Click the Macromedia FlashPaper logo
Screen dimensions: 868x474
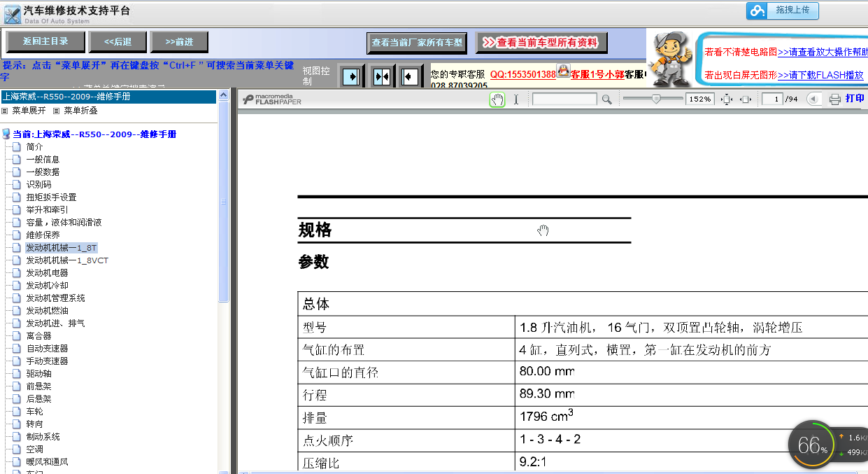click(x=272, y=99)
